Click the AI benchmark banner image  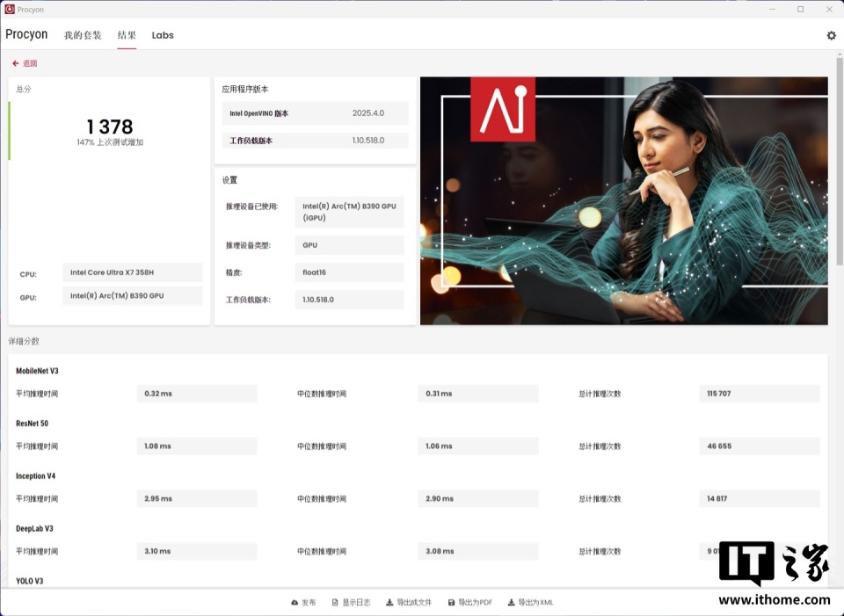point(624,200)
